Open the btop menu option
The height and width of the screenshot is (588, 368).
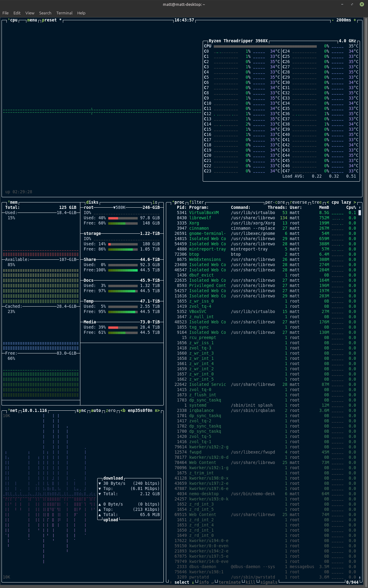pos(32,20)
